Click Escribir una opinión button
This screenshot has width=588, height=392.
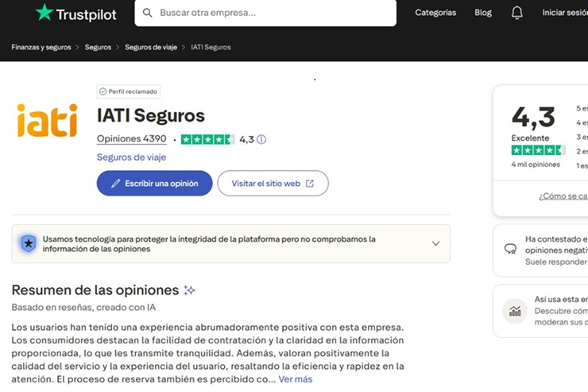tap(154, 184)
